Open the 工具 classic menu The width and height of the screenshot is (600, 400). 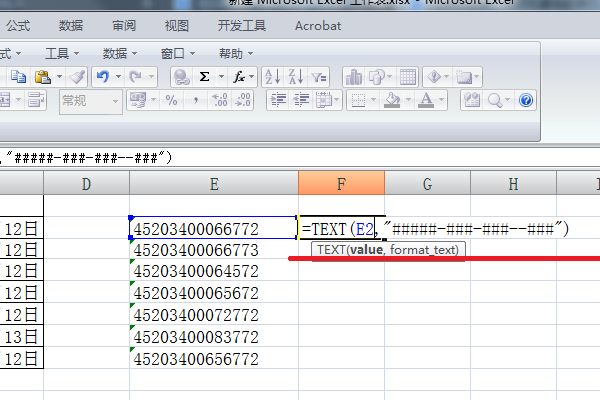pos(62,54)
